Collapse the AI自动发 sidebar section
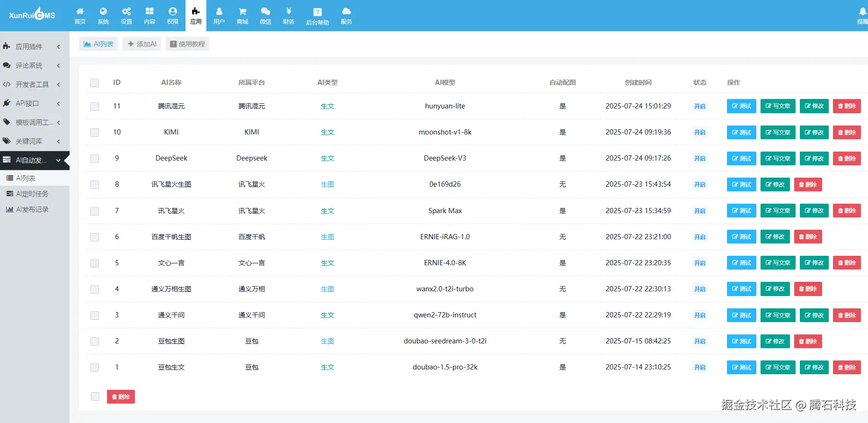The image size is (868, 423). coord(35,160)
